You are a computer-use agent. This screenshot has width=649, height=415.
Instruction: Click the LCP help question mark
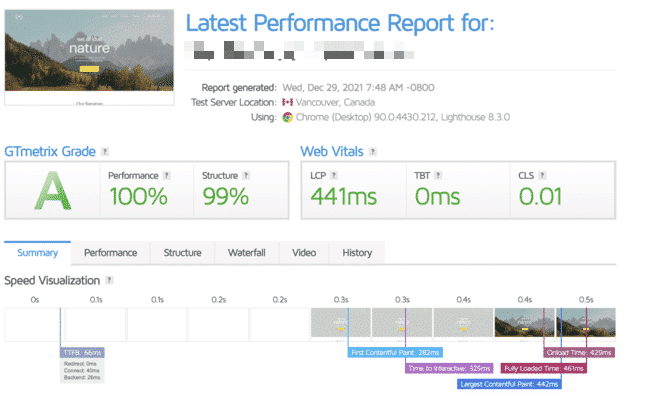click(x=334, y=175)
